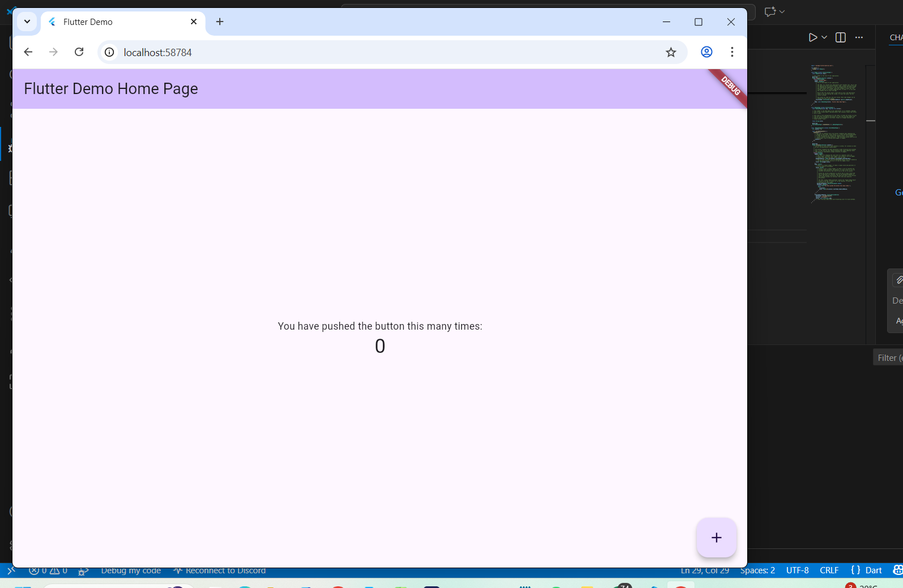The width and height of the screenshot is (903, 588).
Task: View site information for localhost
Action: pyautogui.click(x=109, y=52)
